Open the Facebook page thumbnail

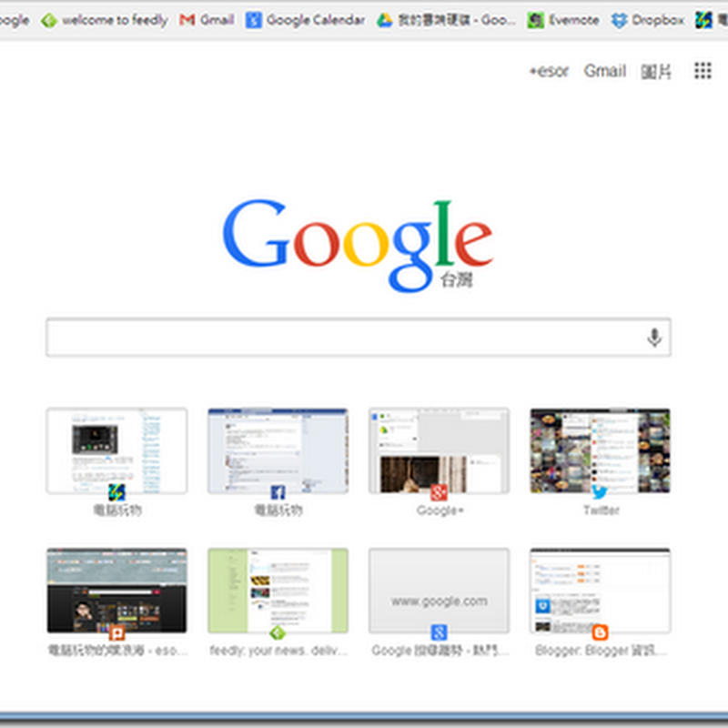[278, 450]
